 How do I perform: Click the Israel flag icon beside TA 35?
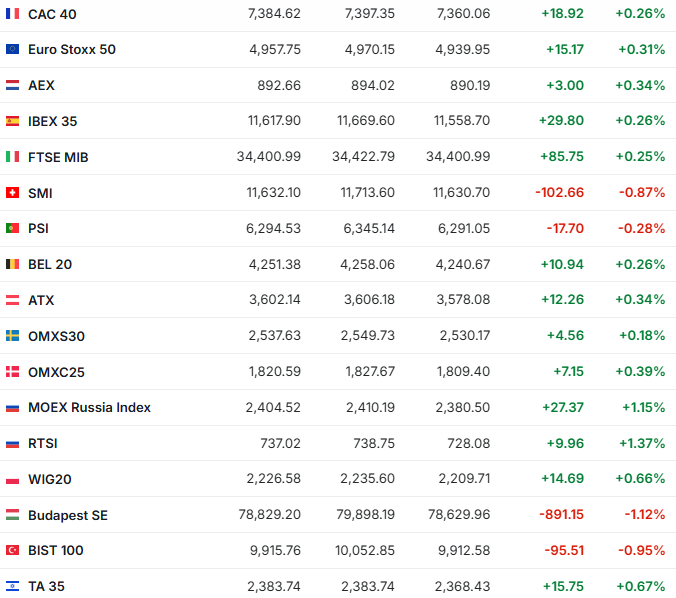(12, 586)
